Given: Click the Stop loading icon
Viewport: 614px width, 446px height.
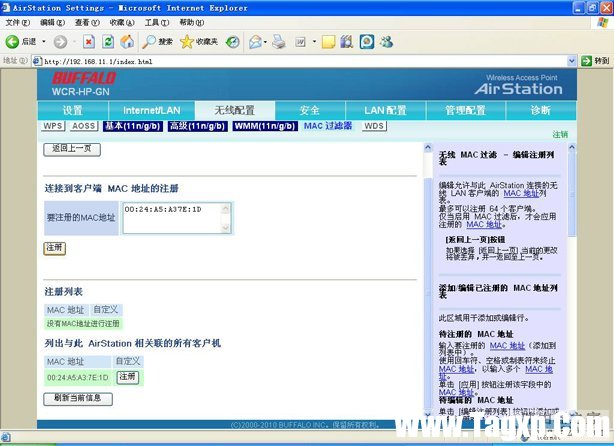Looking at the screenshot, I should pyautogui.click(x=89, y=42).
